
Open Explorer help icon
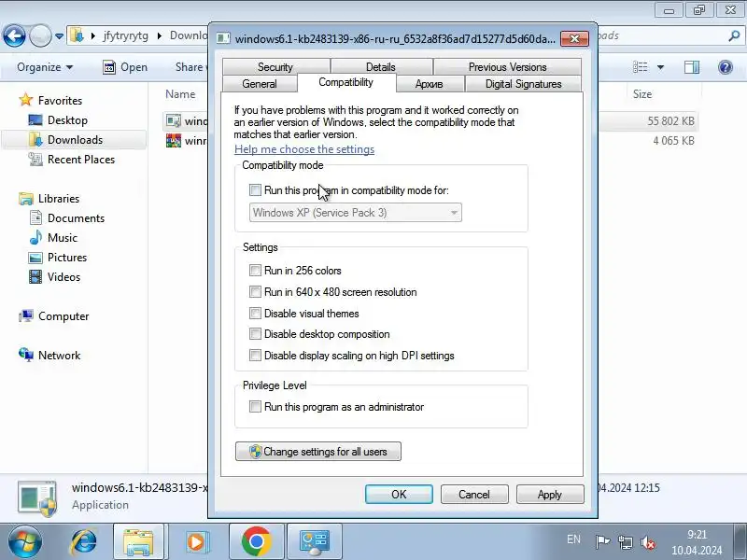[726, 67]
